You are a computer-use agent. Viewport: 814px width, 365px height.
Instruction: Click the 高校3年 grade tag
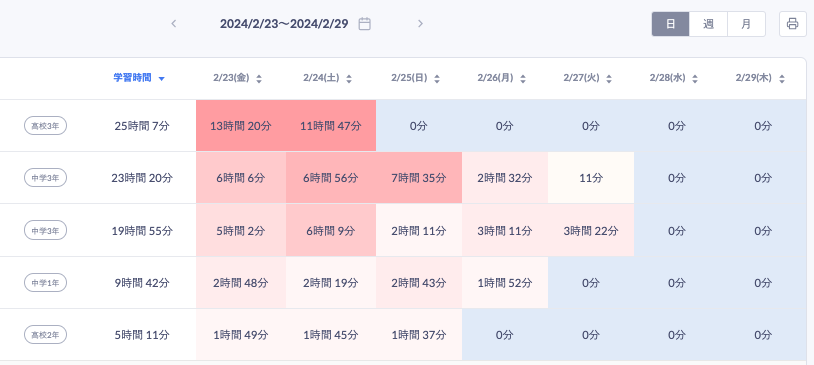click(46, 126)
